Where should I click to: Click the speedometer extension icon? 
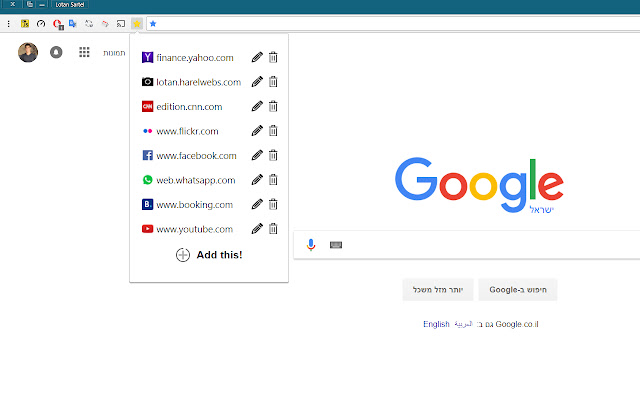[41, 24]
